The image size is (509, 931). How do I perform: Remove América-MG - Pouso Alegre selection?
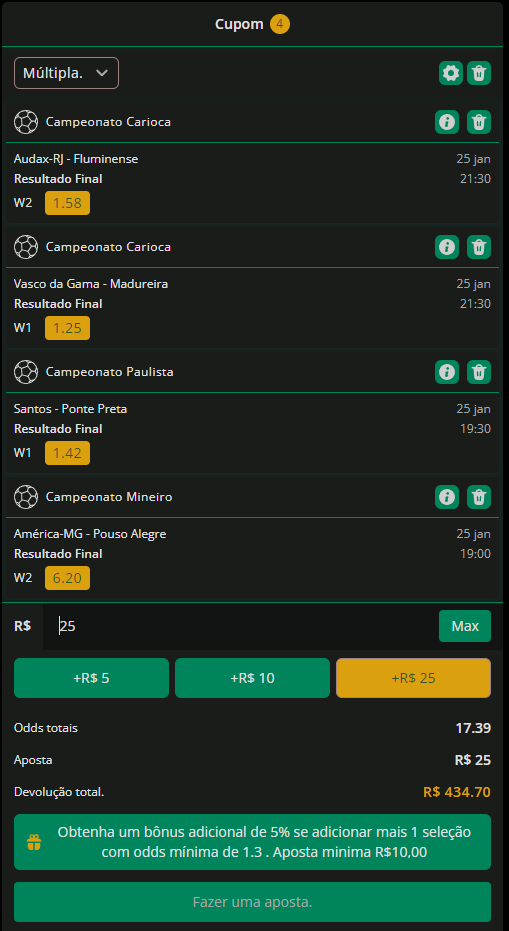(x=479, y=496)
